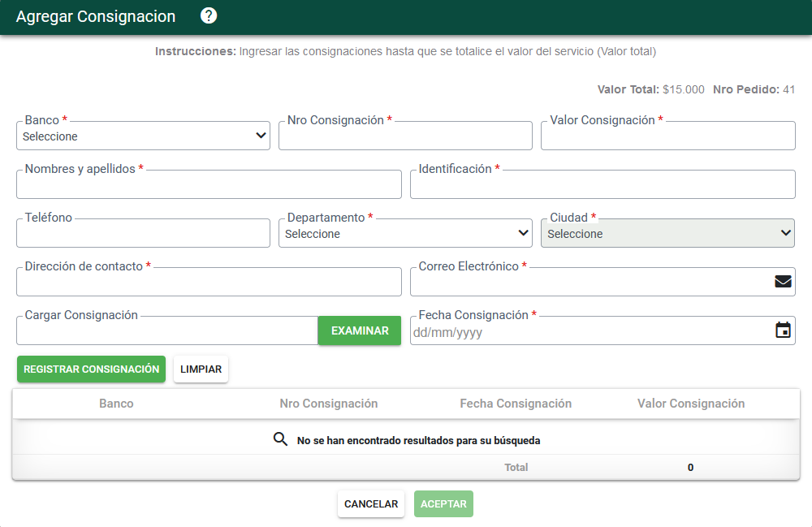This screenshot has width=812, height=527.
Task: Click the envelope icon in Correo Electrónico
Action: pos(783,281)
